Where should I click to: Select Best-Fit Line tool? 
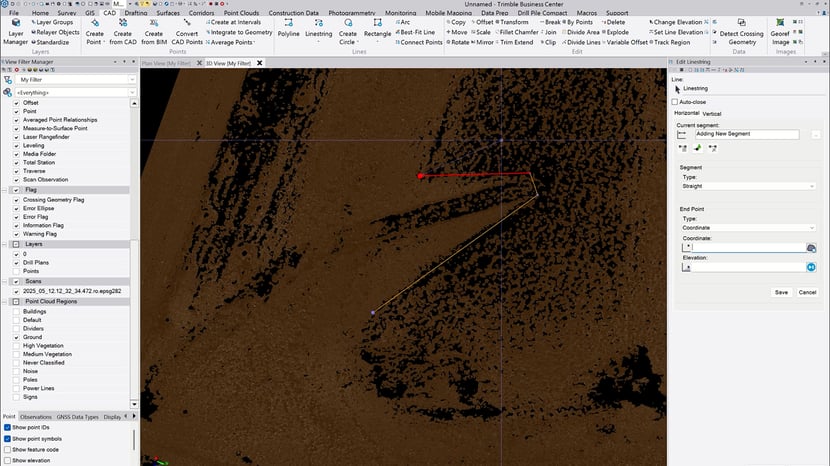tap(415, 32)
